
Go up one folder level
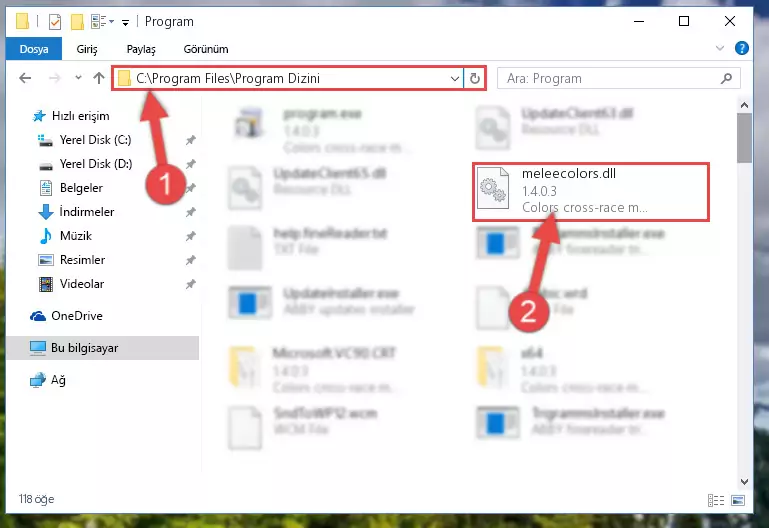99,78
